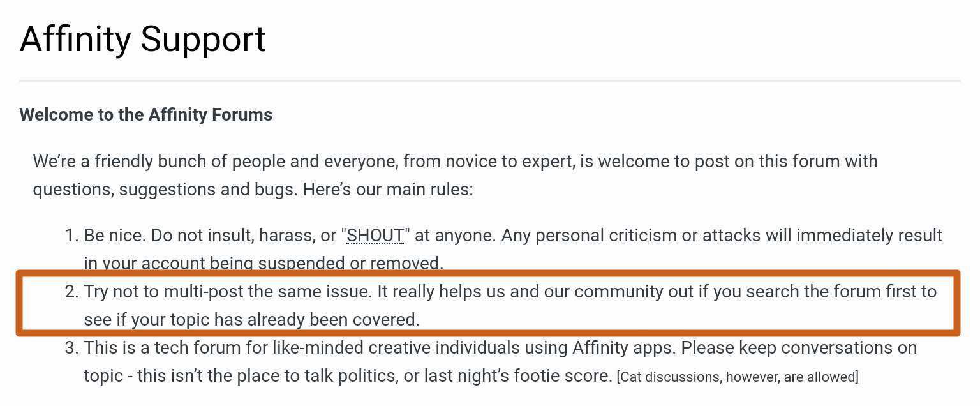Click "see if your topic has already been covered"
This screenshot has height=406, width=980.
[x=252, y=319]
